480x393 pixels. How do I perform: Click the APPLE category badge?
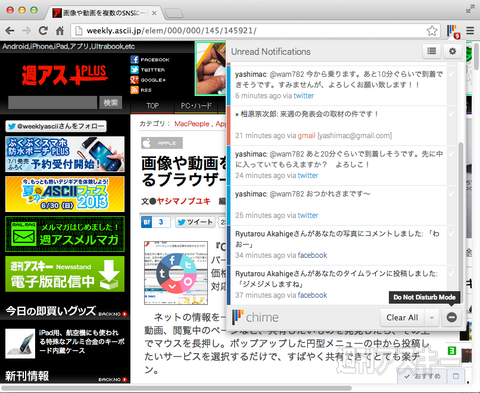pyautogui.click(x=162, y=143)
